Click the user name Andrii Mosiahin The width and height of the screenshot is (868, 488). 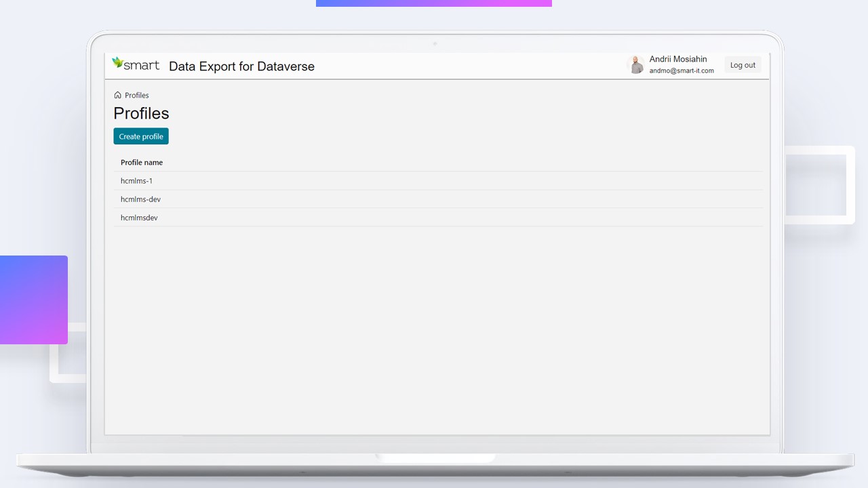pyautogui.click(x=677, y=59)
